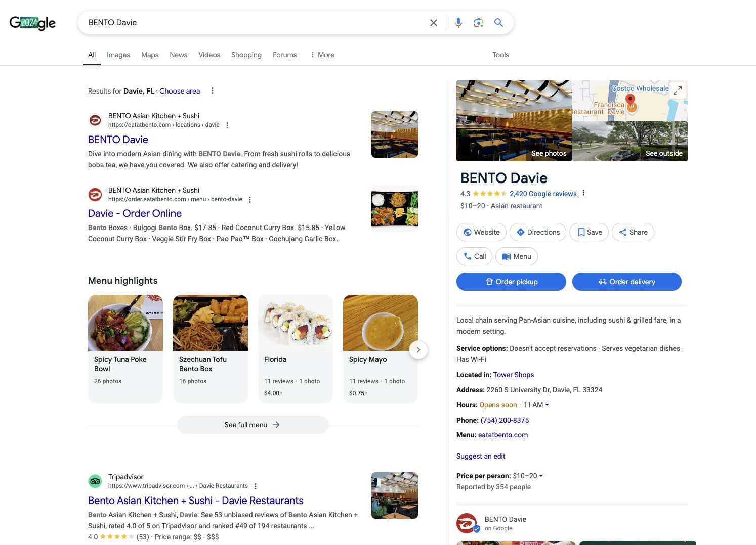Select the Szechuan Tofu Bento Box card
The image size is (756, 545).
(x=211, y=349)
